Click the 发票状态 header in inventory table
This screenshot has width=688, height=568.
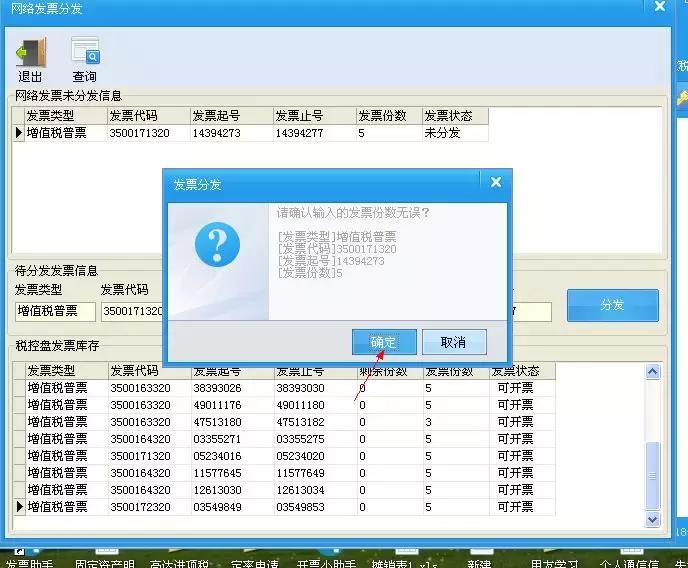[x=523, y=371]
